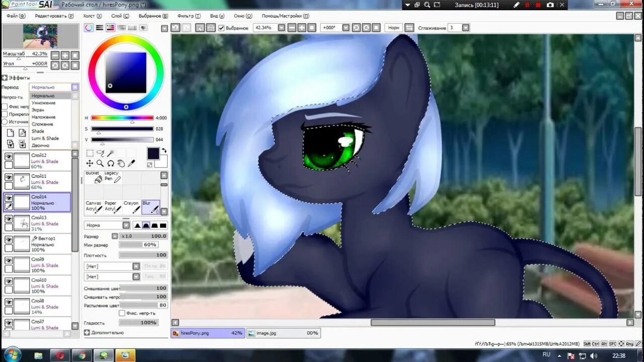
Task: Select the Move tool
Action: (90, 163)
